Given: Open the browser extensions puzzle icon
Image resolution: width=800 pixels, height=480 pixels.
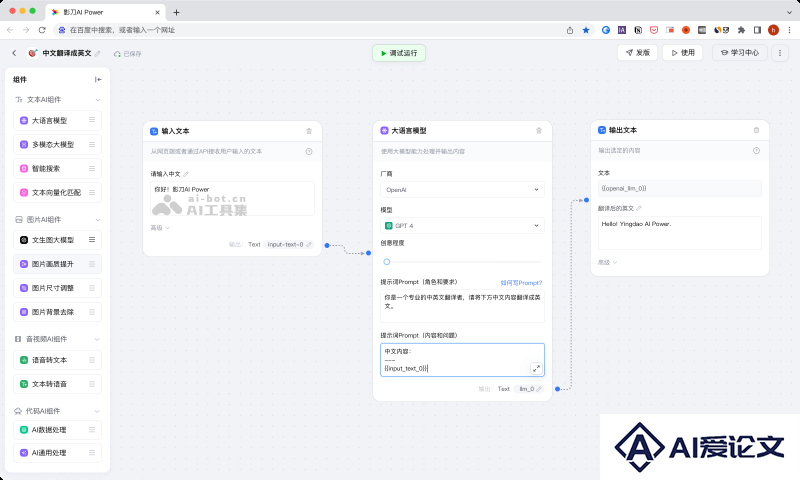Looking at the screenshot, I should (741, 30).
